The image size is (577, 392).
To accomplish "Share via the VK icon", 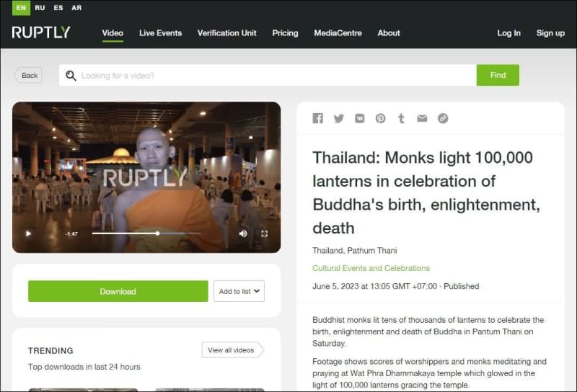I will (x=359, y=118).
